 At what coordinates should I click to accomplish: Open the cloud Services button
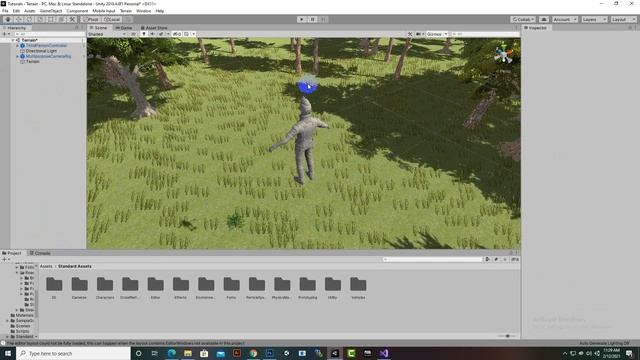(x=544, y=19)
